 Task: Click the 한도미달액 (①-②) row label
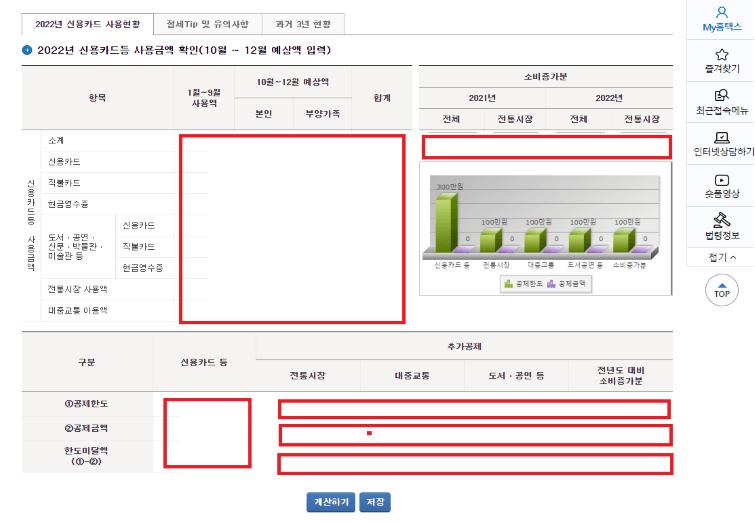(87, 456)
